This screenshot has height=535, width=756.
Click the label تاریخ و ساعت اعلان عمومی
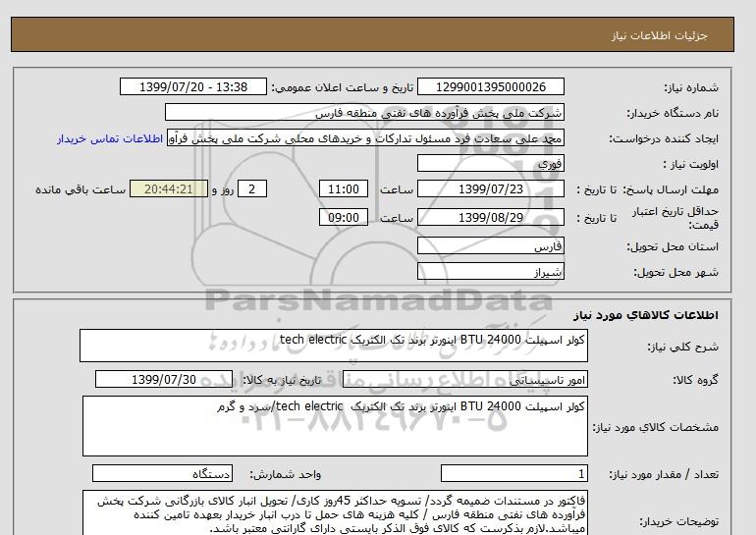[x=343, y=87]
